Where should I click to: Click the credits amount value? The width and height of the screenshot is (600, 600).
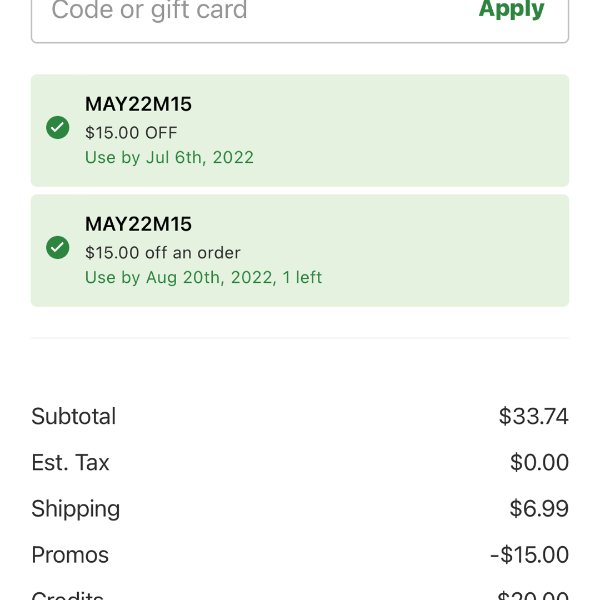(532, 595)
